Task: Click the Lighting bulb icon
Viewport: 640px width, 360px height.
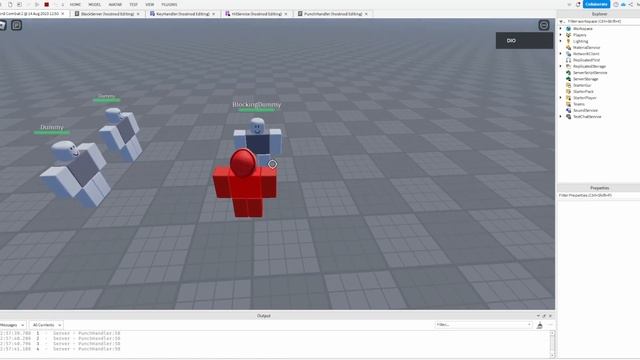Action: (568, 41)
